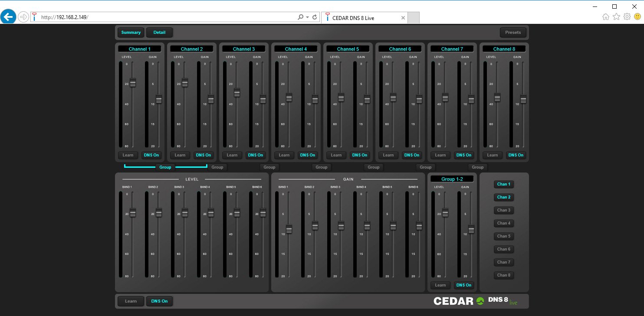Toggle DNS On for Channel 1
644x316 pixels.
151,155
